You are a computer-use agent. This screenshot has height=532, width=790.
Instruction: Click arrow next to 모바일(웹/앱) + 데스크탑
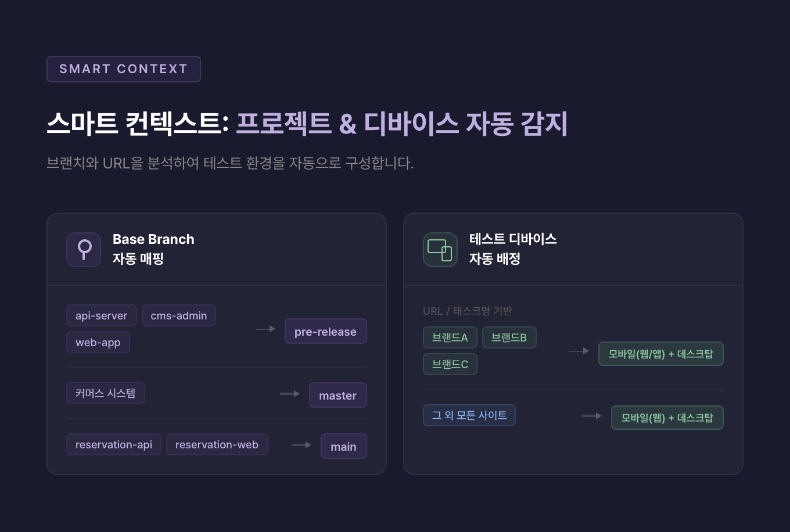(x=579, y=351)
